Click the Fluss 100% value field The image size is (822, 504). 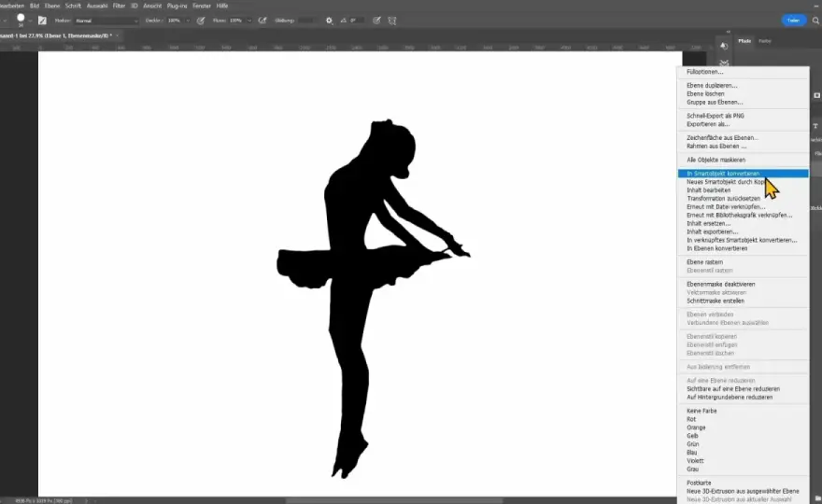point(236,21)
